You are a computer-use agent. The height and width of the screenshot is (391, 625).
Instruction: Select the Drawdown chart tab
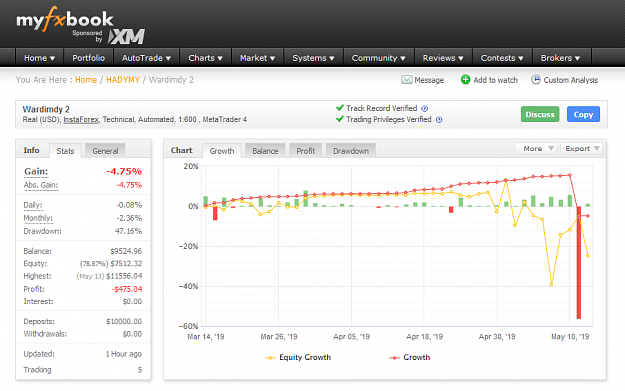[x=351, y=151]
